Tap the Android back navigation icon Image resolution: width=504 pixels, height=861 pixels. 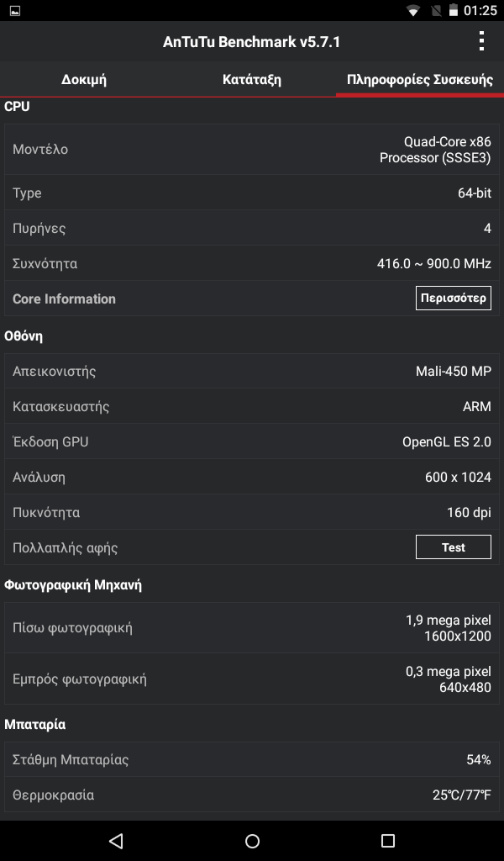(x=116, y=841)
